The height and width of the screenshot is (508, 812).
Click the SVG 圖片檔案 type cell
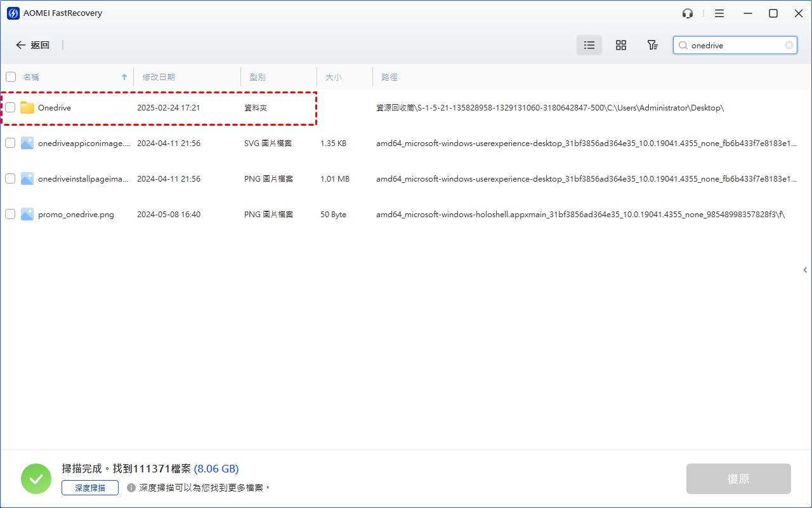point(268,144)
